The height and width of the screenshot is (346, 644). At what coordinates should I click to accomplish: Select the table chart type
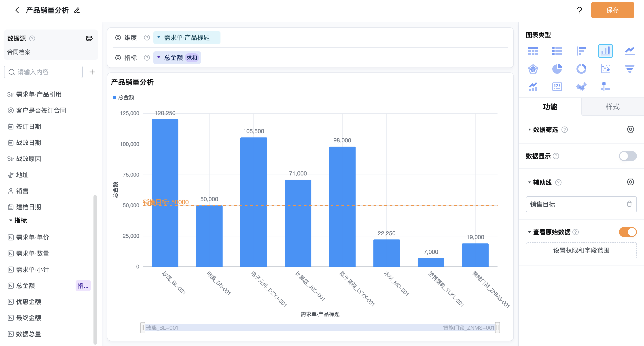click(533, 51)
